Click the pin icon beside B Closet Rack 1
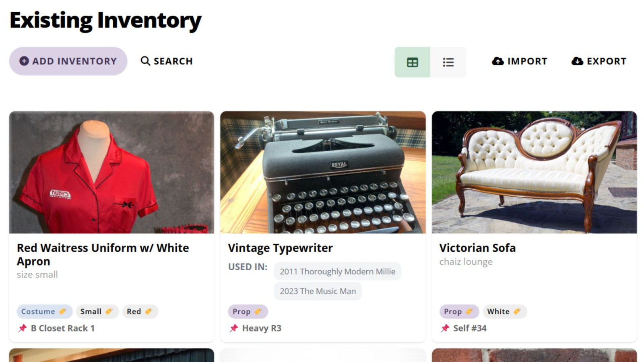This screenshot has width=644, height=362. tap(23, 328)
